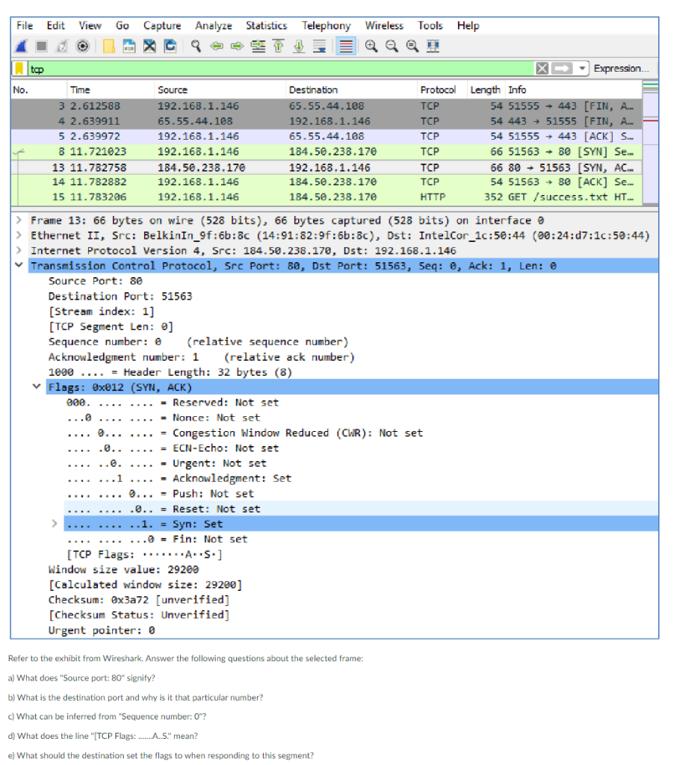The height and width of the screenshot is (765, 700).
Task: Clear the tcp display filter
Action: pyautogui.click(x=543, y=69)
